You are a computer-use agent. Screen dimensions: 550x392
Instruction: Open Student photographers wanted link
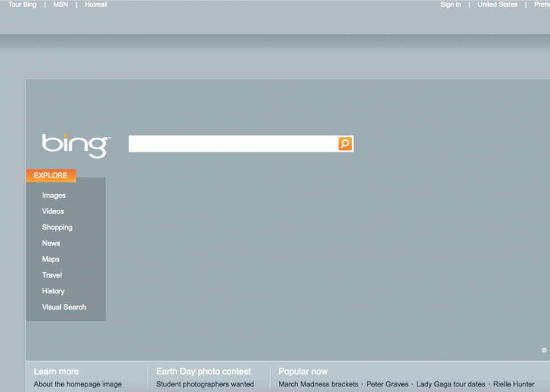point(205,384)
